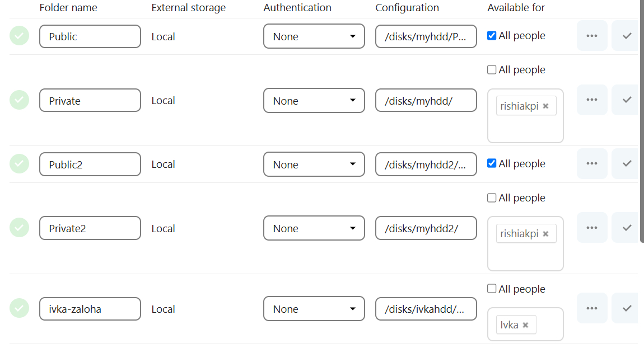The height and width of the screenshot is (348, 644).
Task: Edit the ivka-zaloha folder name field
Action: 90,309
